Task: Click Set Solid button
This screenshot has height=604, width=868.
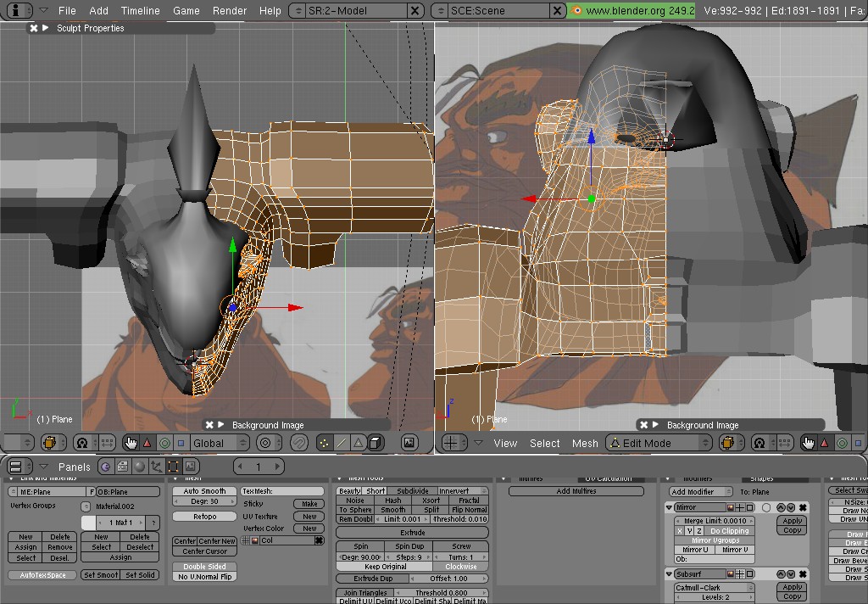Action: (x=140, y=575)
